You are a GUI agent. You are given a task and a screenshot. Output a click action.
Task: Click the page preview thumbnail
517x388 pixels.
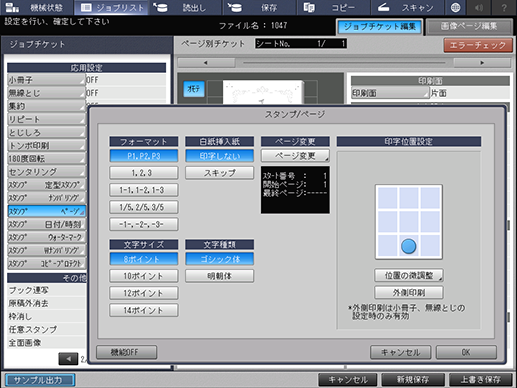[263, 92]
